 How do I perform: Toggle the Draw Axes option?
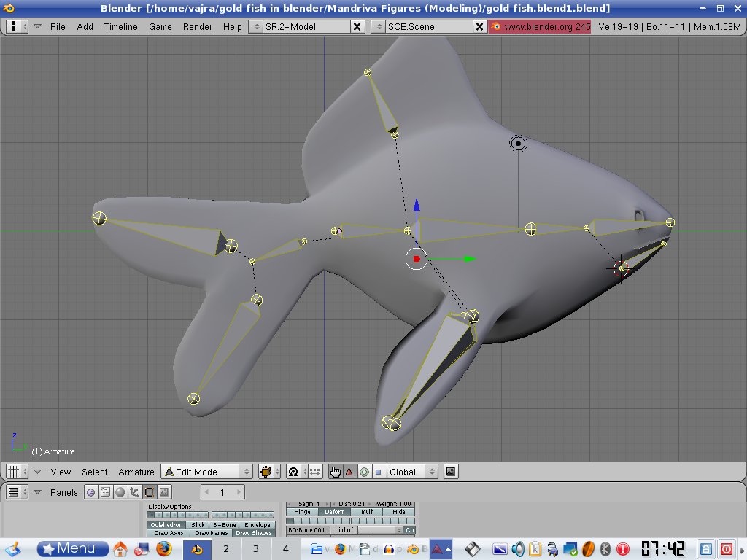click(x=169, y=533)
